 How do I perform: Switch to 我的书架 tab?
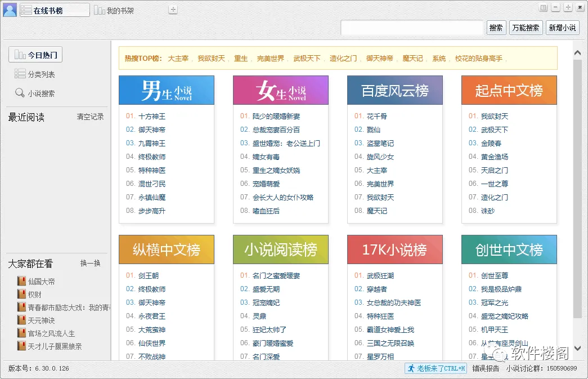click(x=114, y=11)
